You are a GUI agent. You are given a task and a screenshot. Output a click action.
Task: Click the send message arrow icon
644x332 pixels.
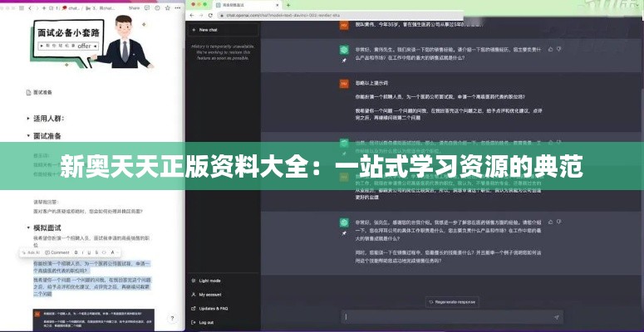click(554, 316)
